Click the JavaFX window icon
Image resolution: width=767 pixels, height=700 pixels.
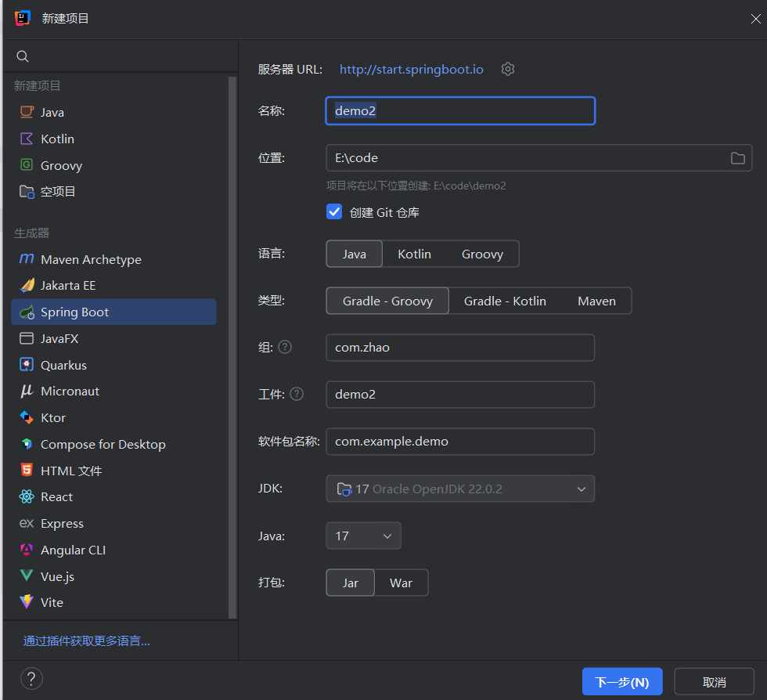click(x=27, y=338)
